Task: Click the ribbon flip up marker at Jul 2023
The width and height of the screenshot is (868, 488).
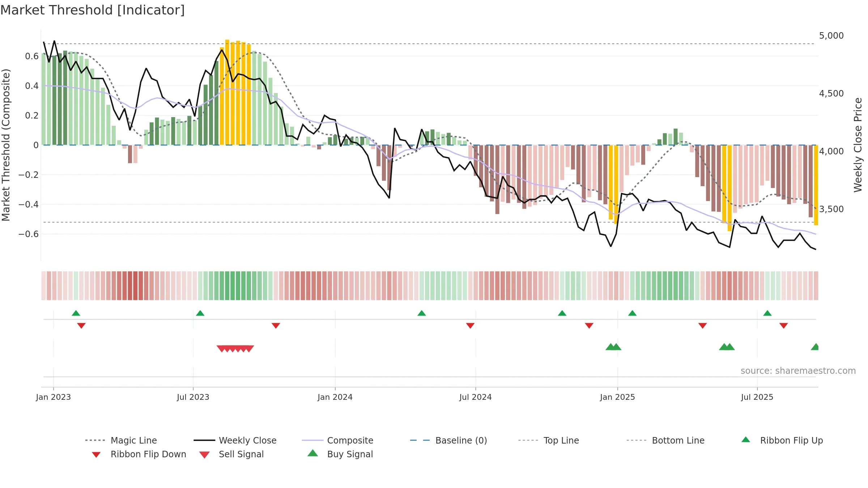Action: tap(200, 313)
